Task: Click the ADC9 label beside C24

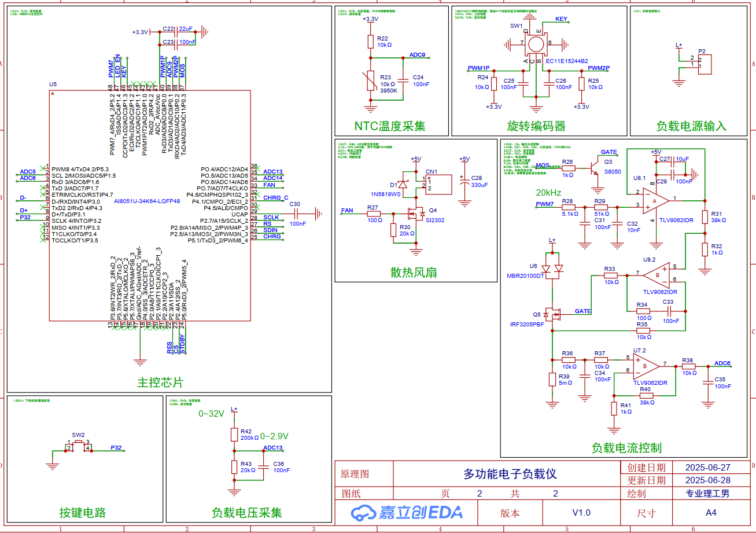Action: (x=418, y=55)
